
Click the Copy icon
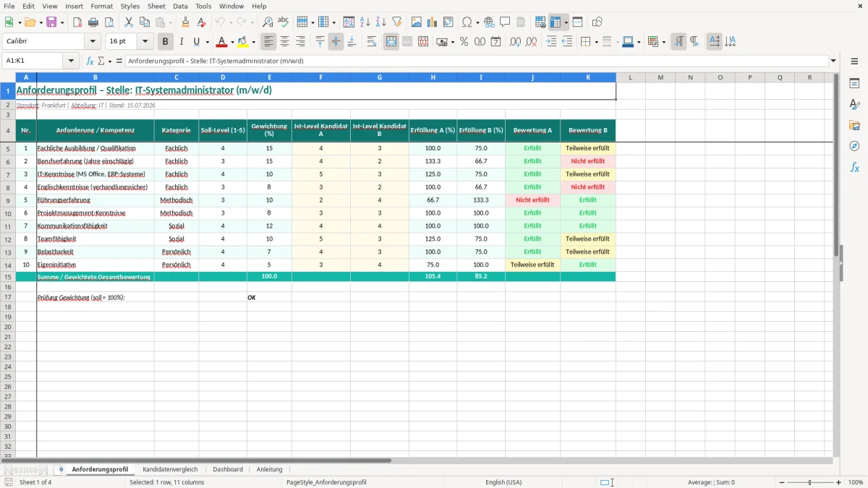coord(145,22)
